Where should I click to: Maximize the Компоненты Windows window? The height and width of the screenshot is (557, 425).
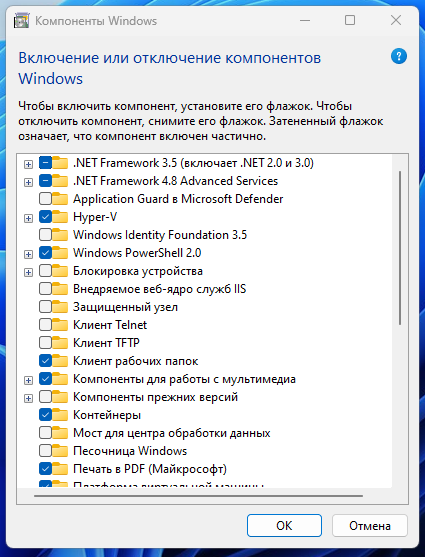coord(350,20)
